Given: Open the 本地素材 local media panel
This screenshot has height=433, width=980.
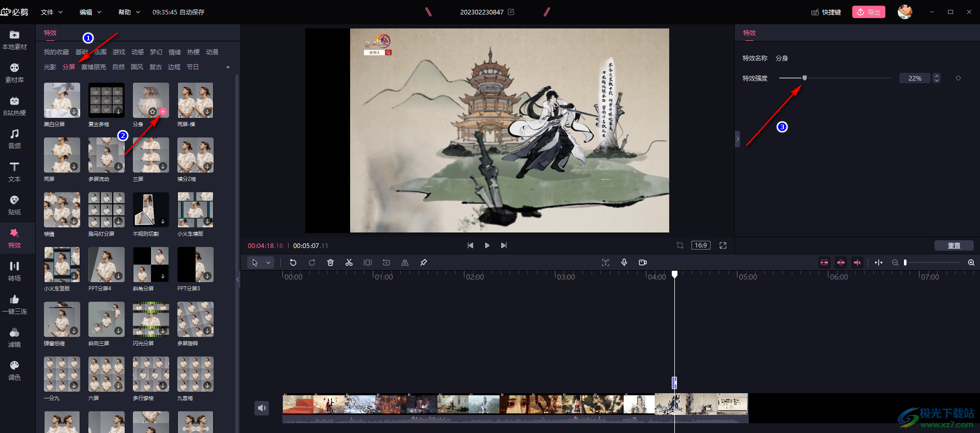Looking at the screenshot, I should pyautogui.click(x=14, y=40).
